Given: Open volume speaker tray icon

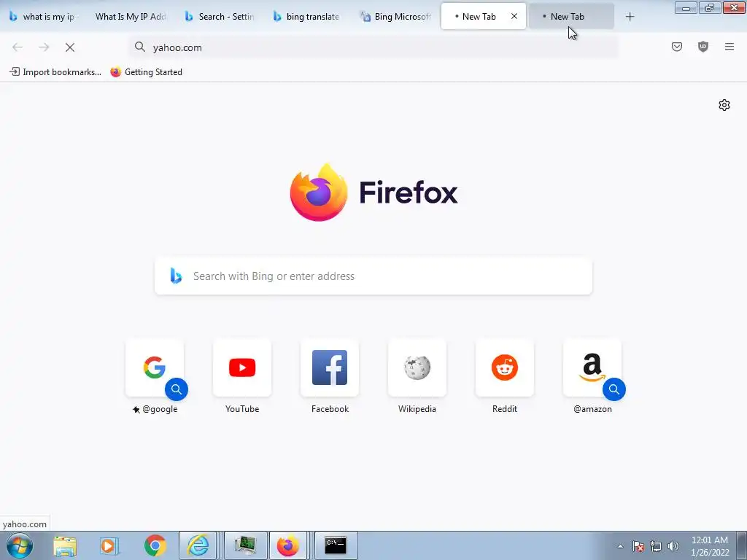Looking at the screenshot, I should click(673, 546).
